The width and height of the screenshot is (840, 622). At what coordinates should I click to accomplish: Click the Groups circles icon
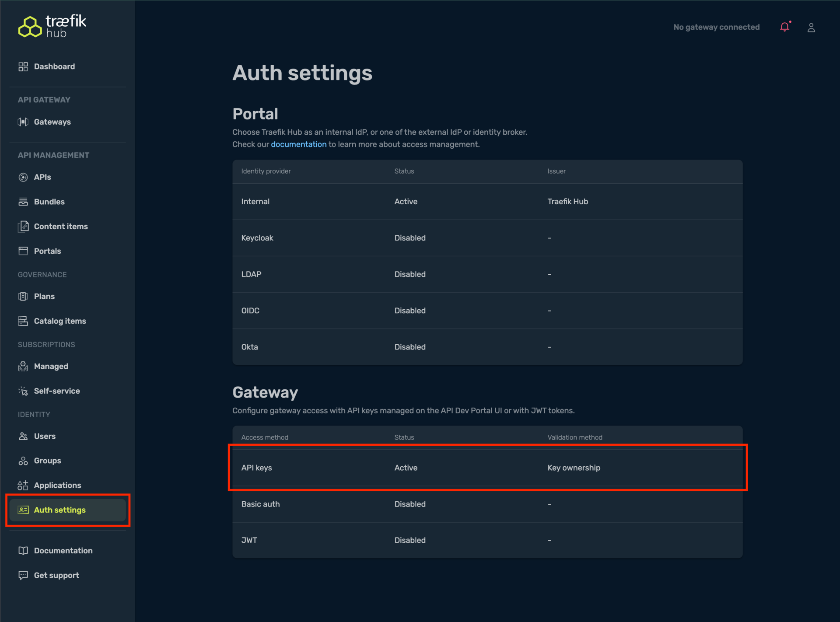23,461
